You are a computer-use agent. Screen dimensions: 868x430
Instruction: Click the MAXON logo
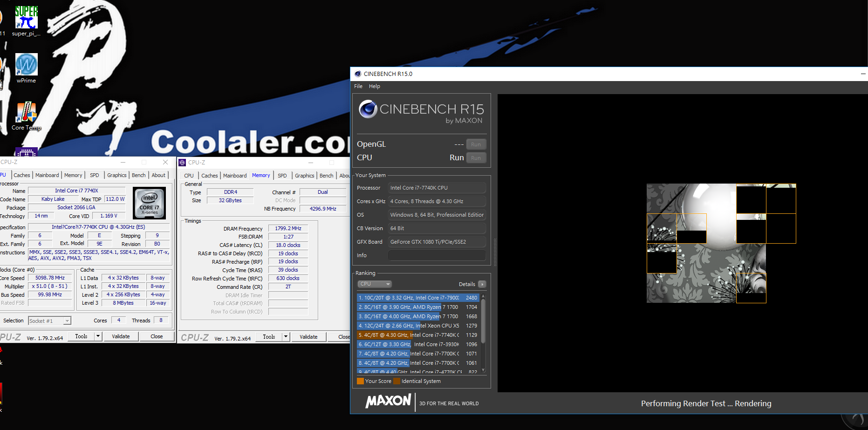(x=388, y=401)
